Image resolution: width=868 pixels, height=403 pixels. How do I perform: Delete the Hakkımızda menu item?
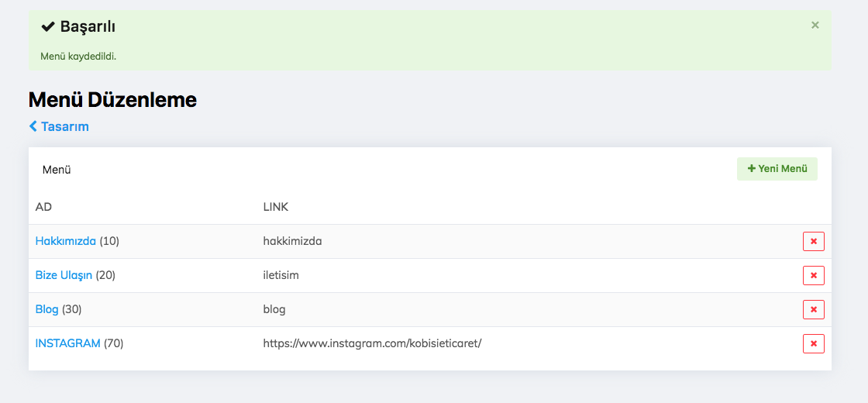coord(813,242)
